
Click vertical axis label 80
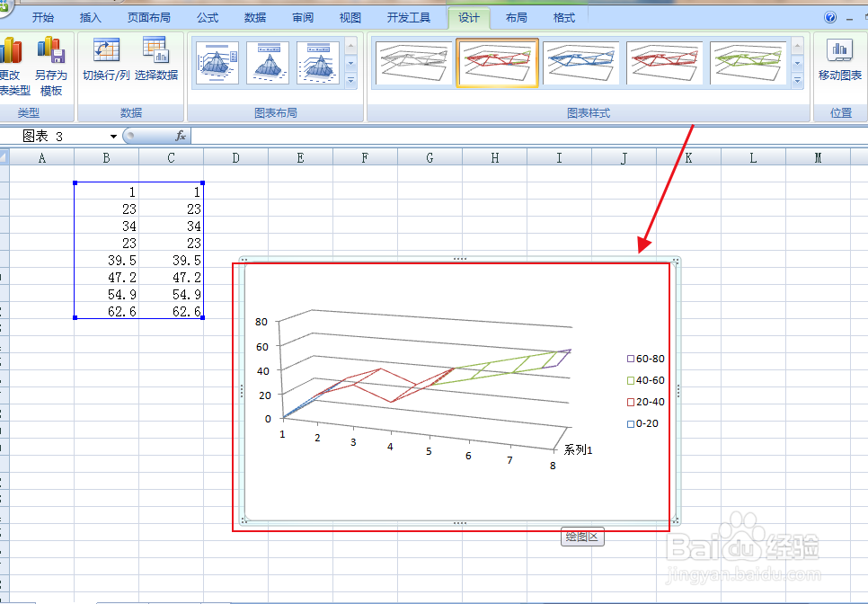click(261, 322)
